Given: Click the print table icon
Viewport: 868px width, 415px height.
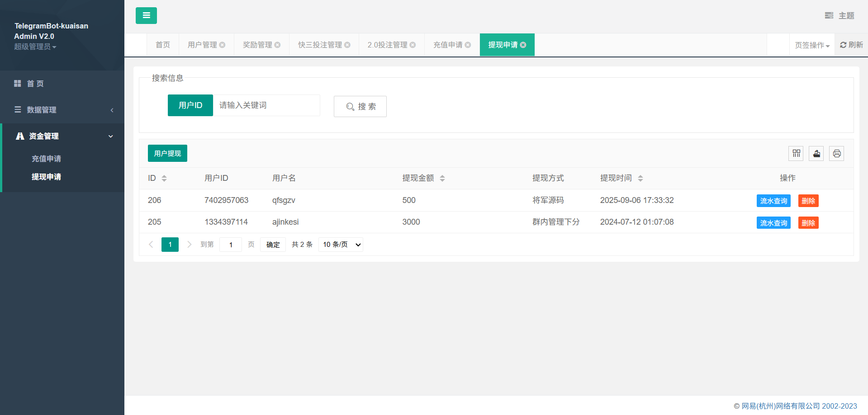Looking at the screenshot, I should (836, 154).
